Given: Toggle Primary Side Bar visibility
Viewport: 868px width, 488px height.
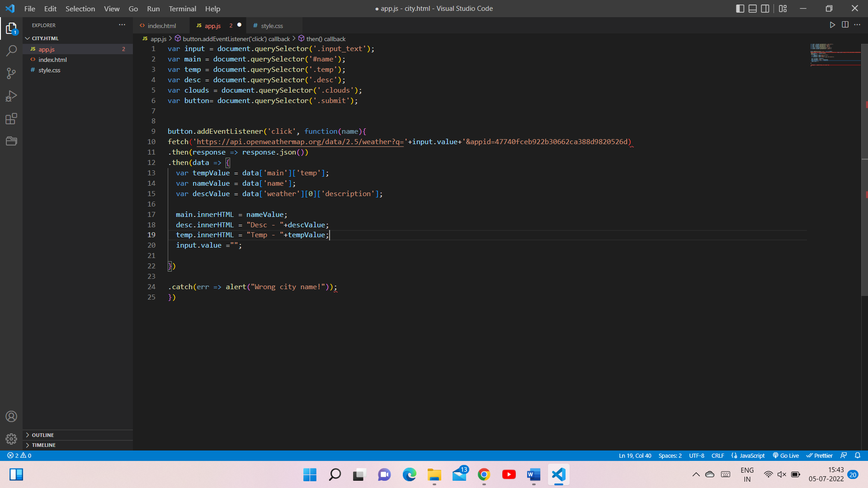Looking at the screenshot, I should tap(740, 9).
